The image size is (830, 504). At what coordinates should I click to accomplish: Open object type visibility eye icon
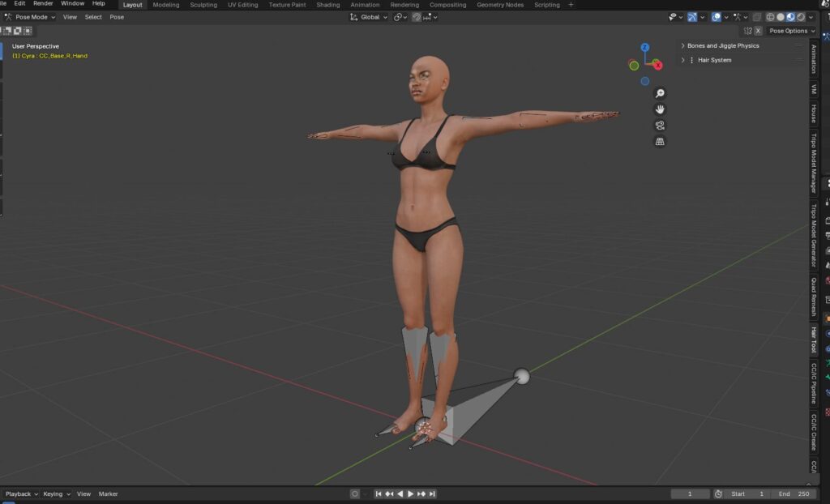tap(673, 17)
